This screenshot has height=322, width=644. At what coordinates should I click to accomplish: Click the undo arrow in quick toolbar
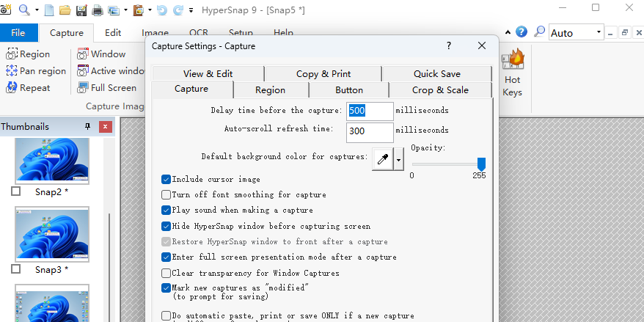coord(161,10)
